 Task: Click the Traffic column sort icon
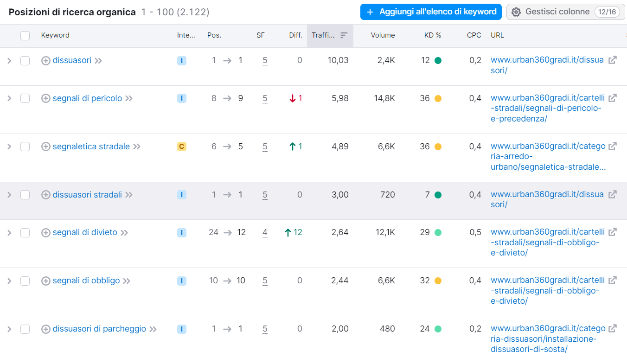(344, 35)
